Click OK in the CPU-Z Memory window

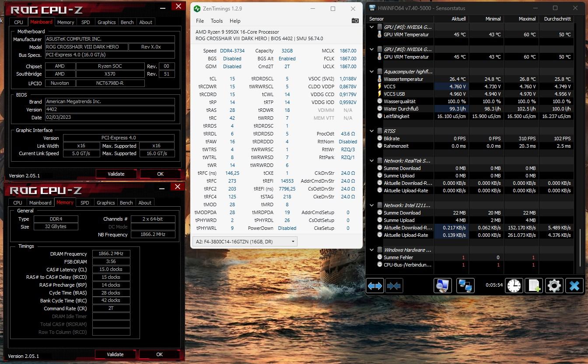click(159, 354)
